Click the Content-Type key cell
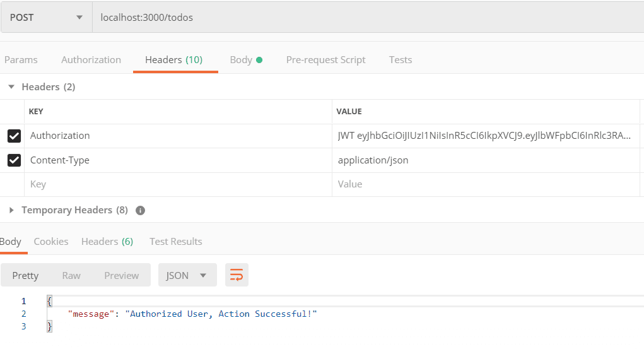 click(x=178, y=160)
